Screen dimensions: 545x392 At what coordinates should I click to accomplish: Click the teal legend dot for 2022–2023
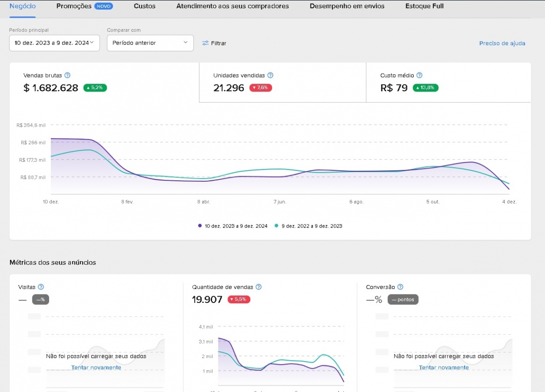[x=277, y=226]
